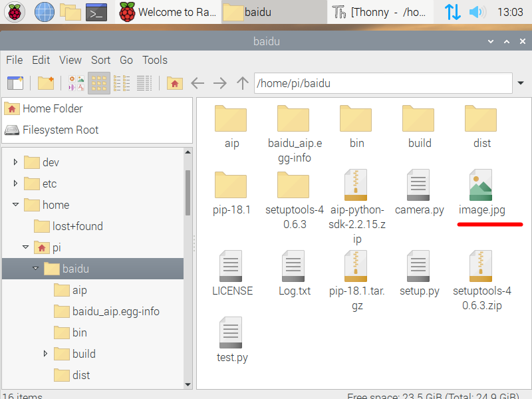The width and height of the screenshot is (532, 399).
Task: Collapse the home tree folder
Action: click(15, 205)
